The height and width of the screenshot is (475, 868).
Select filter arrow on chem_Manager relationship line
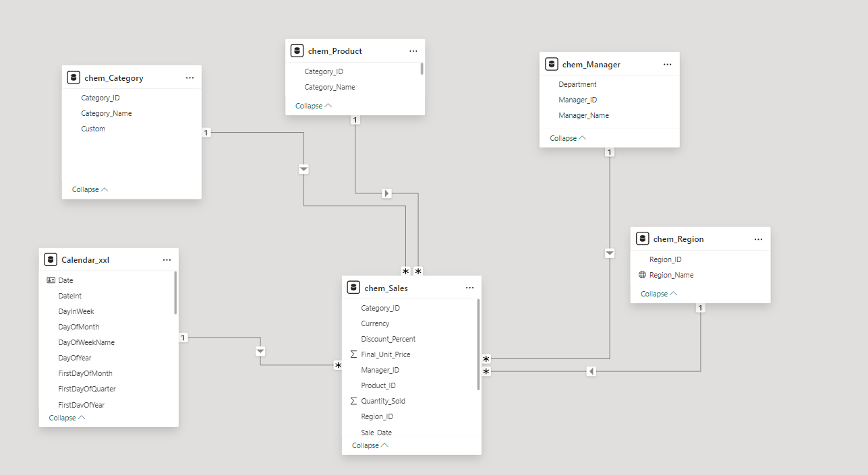click(x=610, y=253)
